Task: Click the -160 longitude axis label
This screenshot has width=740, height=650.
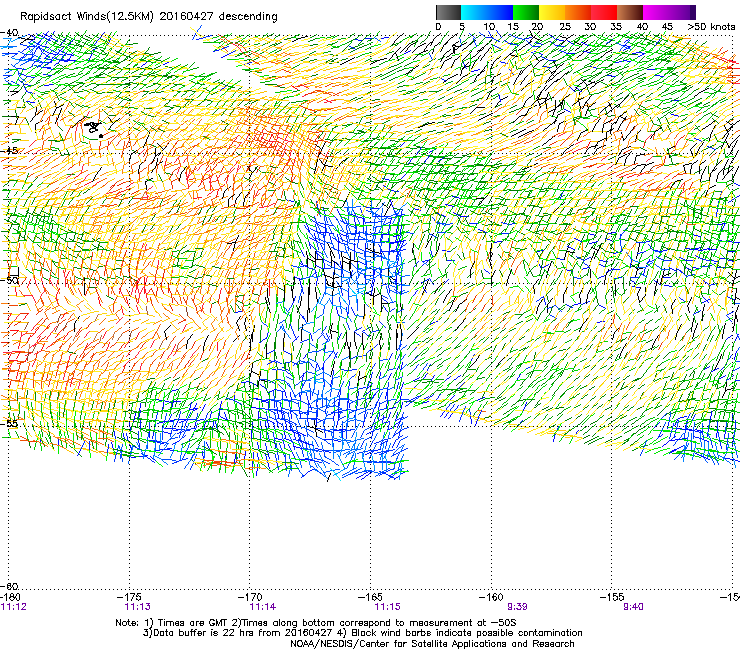Action: (491, 597)
